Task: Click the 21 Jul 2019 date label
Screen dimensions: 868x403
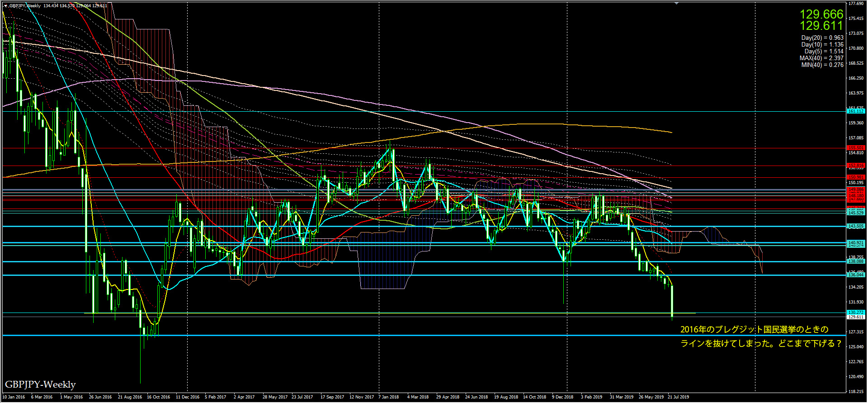Action: [x=678, y=397]
